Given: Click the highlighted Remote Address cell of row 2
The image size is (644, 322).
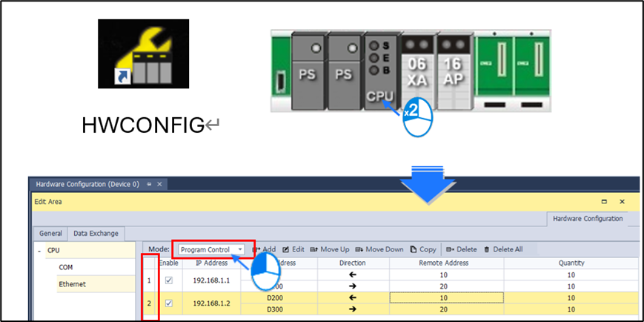Looking at the screenshot, I should [x=447, y=298].
